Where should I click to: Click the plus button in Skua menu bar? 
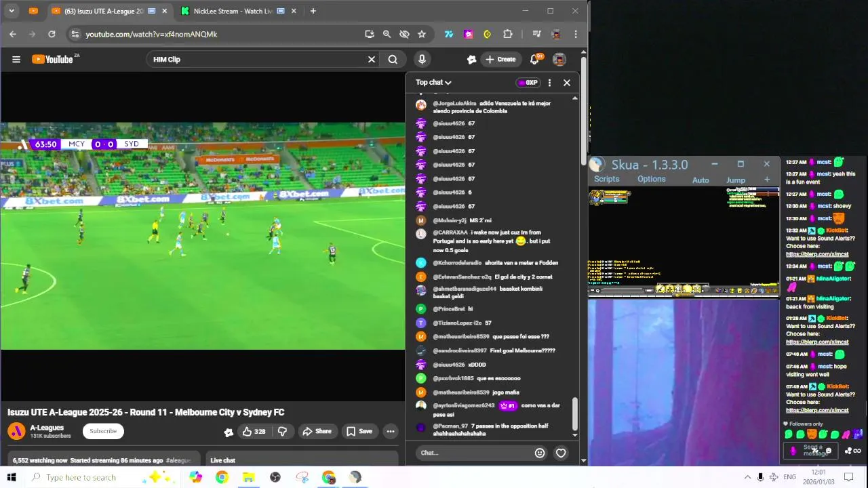click(x=767, y=180)
